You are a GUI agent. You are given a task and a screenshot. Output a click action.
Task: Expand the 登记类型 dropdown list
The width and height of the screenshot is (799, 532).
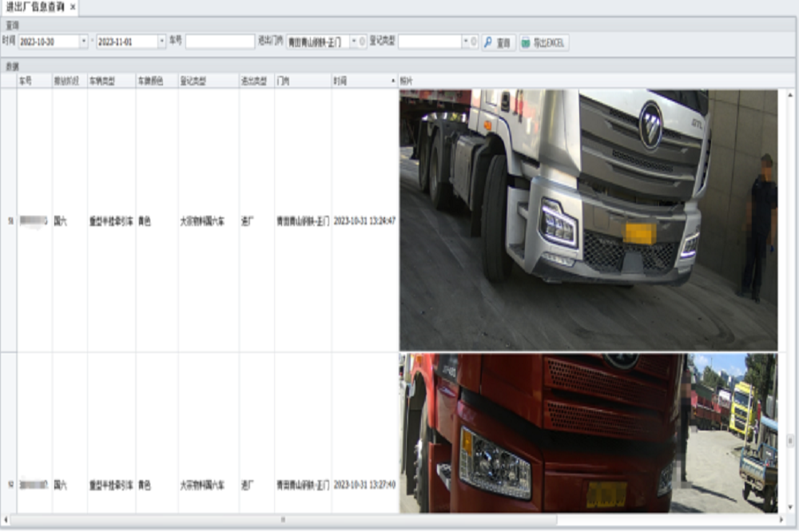(465, 42)
